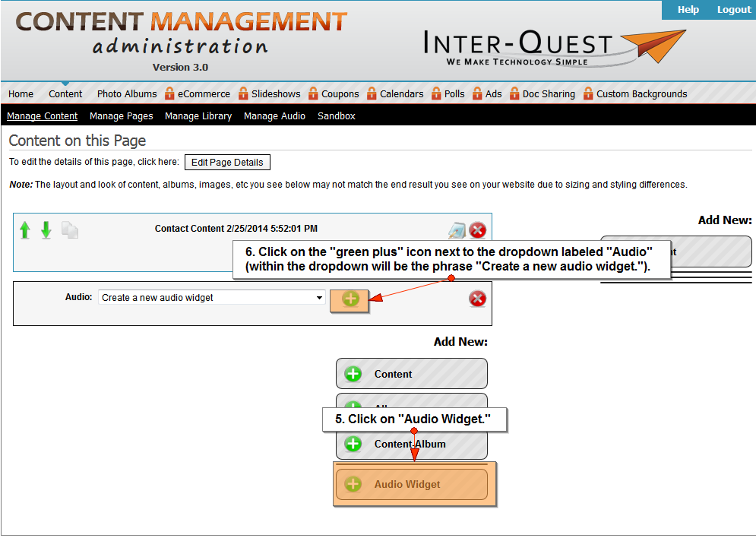The width and height of the screenshot is (756, 541).
Task: Remove the Audio row with its red X icon
Action: click(477, 299)
